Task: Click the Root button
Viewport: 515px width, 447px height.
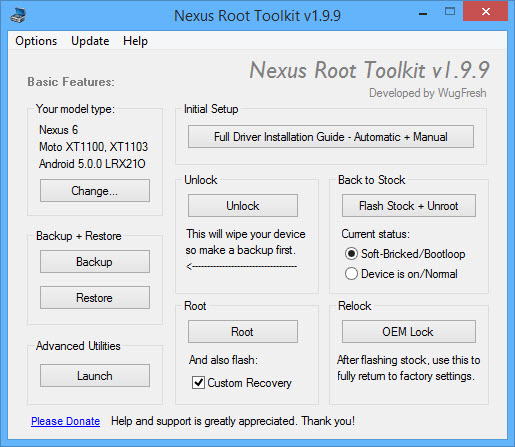Action: [243, 332]
